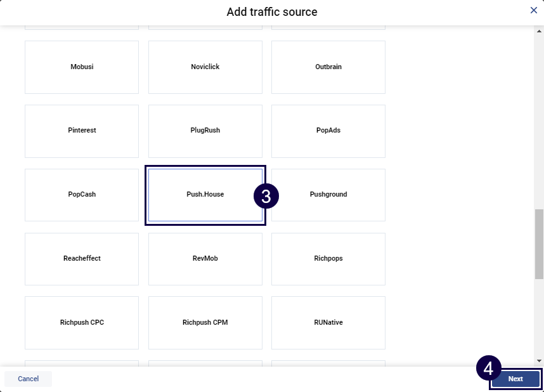
Task: Select the Push.House traffic source
Action: (205, 195)
